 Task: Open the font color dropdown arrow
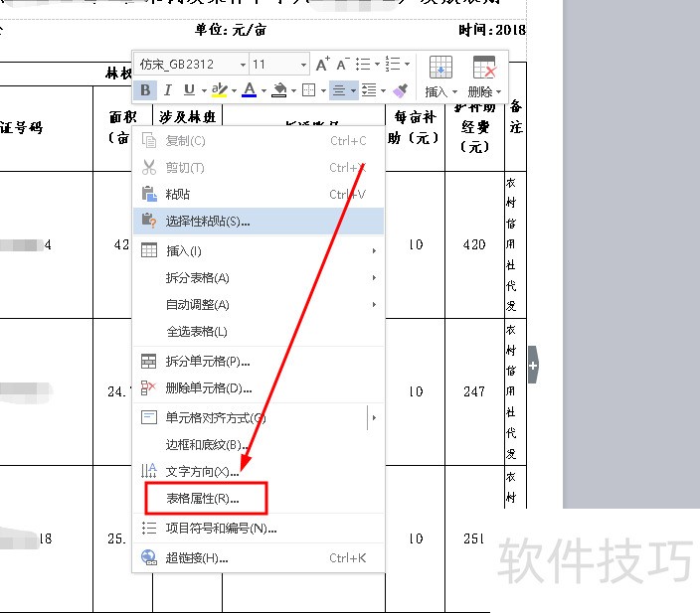click(263, 90)
